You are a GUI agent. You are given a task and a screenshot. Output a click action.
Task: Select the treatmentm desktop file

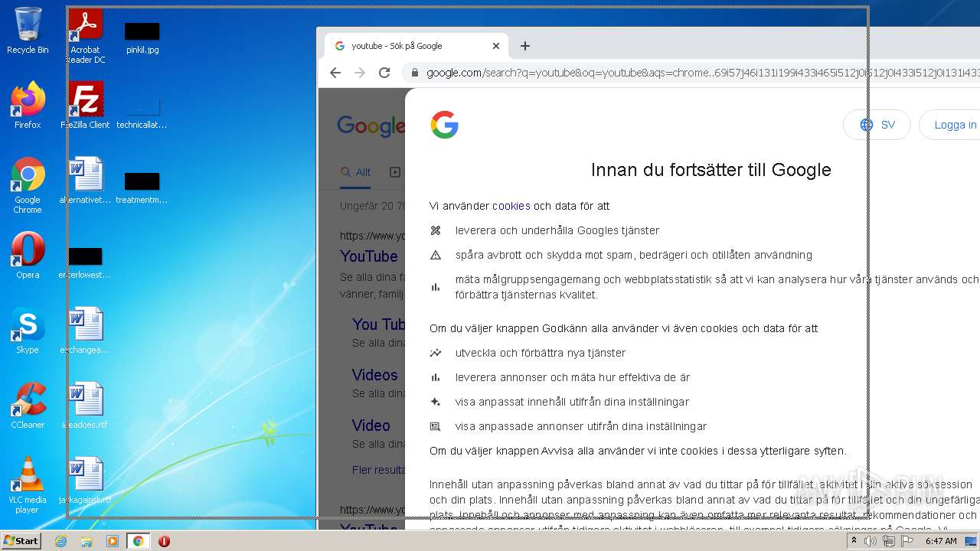(142, 187)
